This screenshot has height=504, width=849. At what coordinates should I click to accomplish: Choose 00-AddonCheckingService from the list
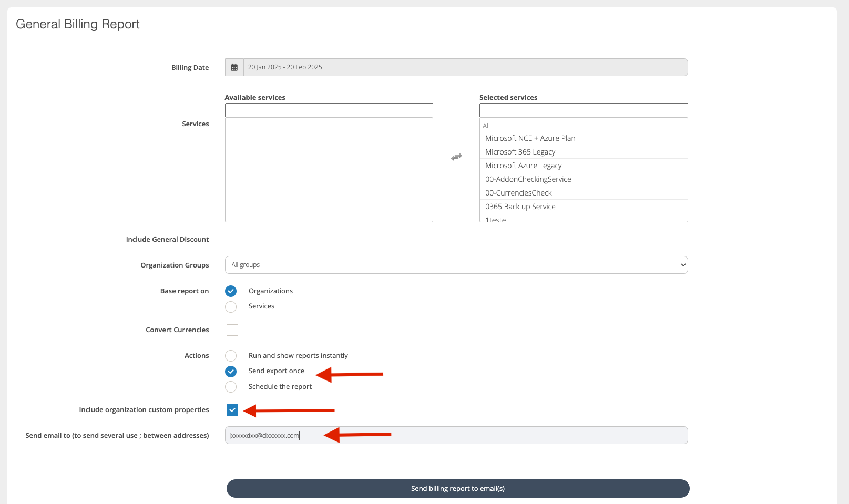(x=528, y=179)
